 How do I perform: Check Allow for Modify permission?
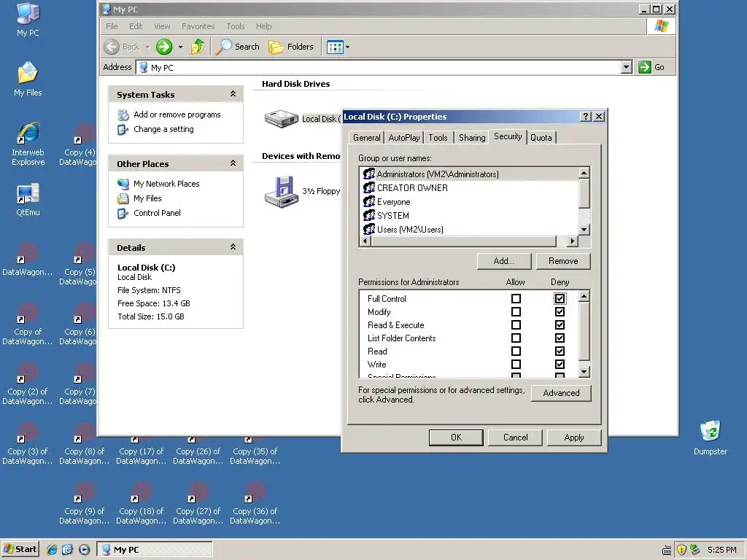pos(516,312)
